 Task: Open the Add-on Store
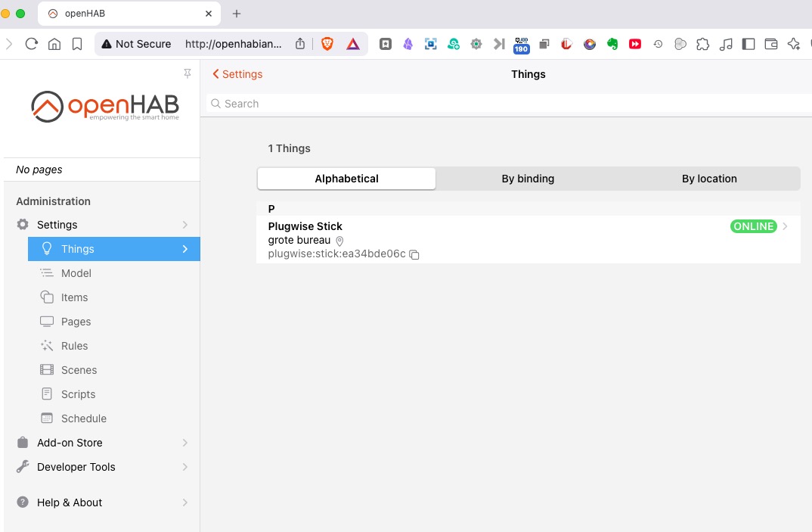click(102, 443)
